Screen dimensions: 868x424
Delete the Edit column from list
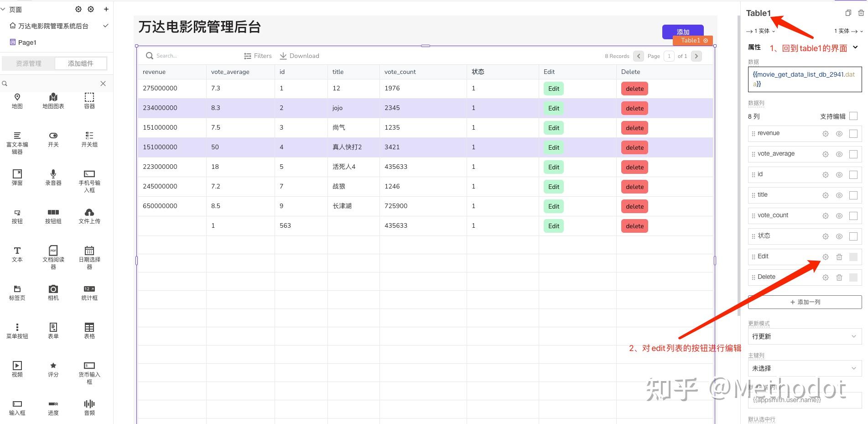[839, 257]
